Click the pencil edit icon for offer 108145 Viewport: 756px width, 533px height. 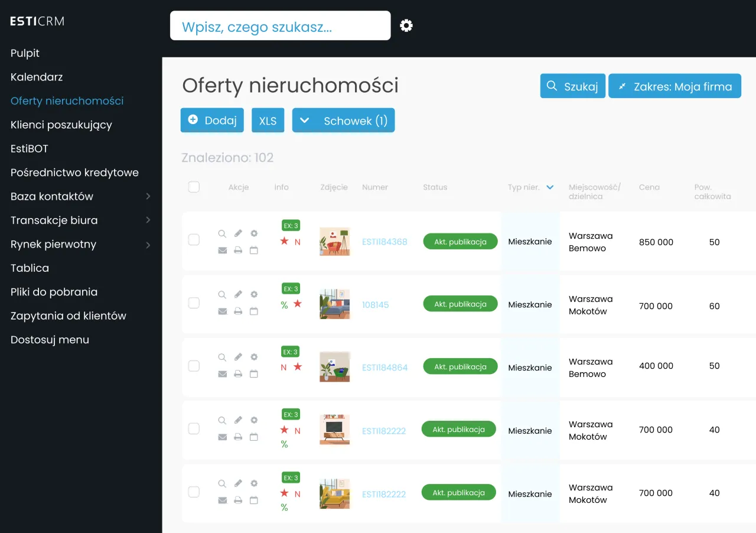pos(238,294)
